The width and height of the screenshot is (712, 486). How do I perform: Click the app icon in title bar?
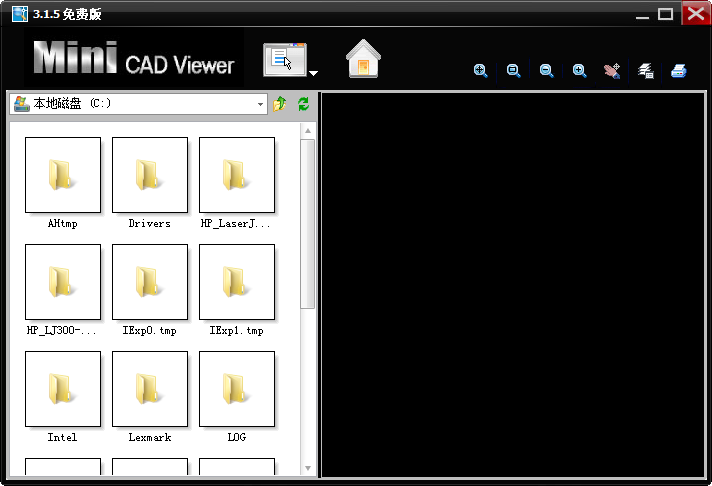pyautogui.click(x=20, y=14)
